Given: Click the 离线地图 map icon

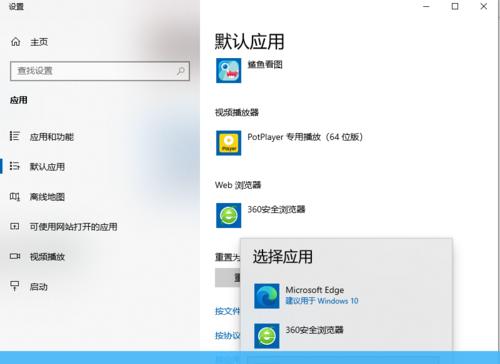Looking at the screenshot, I should pyautogui.click(x=15, y=196).
